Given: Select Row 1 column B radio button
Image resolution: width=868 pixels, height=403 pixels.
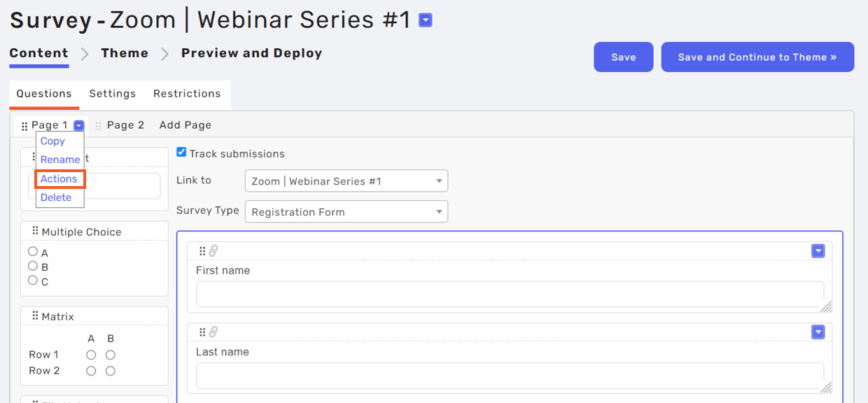Looking at the screenshot, I should point(110,355).
